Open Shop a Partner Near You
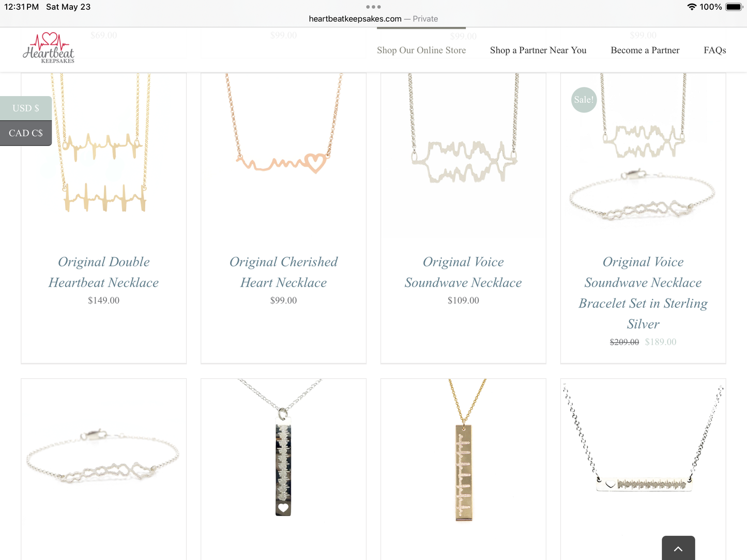Image resolution: width=747 pixels, height=560 pixels. 538,50
